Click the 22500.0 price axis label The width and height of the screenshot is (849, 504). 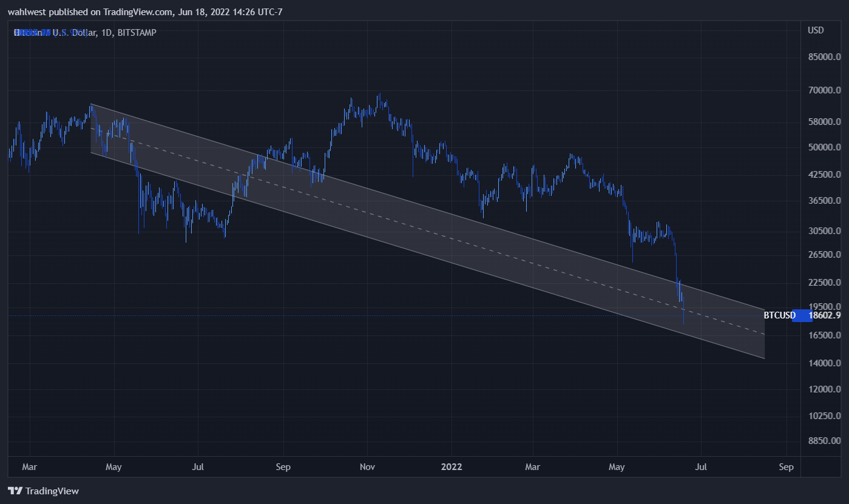[x=825, y=283]
